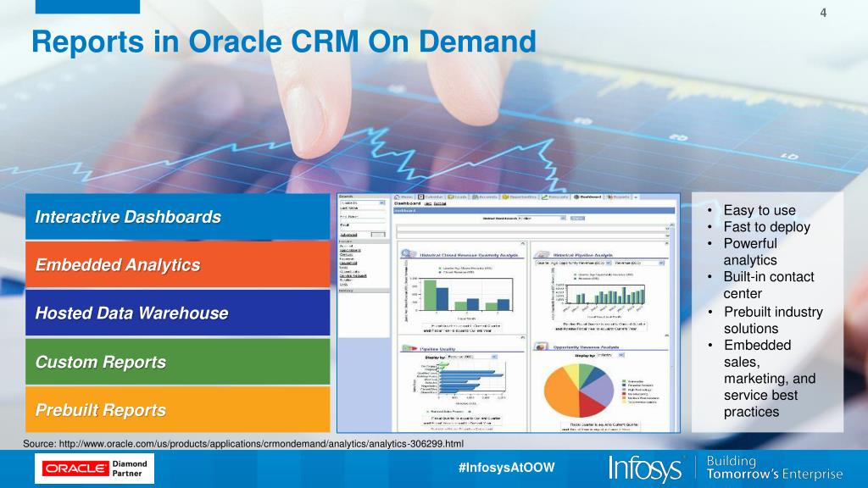Open the oracle.com analytics source URL
The width and height of the screenshot is (868, 488).
click(261, 444)
